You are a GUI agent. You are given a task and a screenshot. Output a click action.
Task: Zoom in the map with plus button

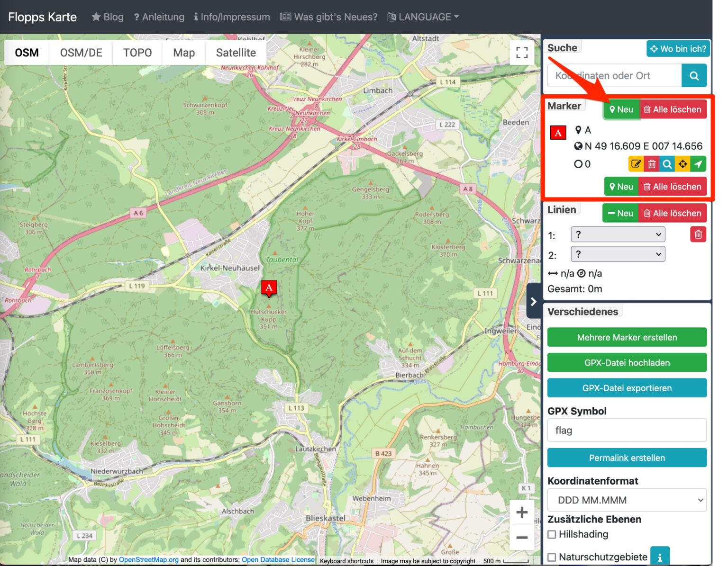522,512
